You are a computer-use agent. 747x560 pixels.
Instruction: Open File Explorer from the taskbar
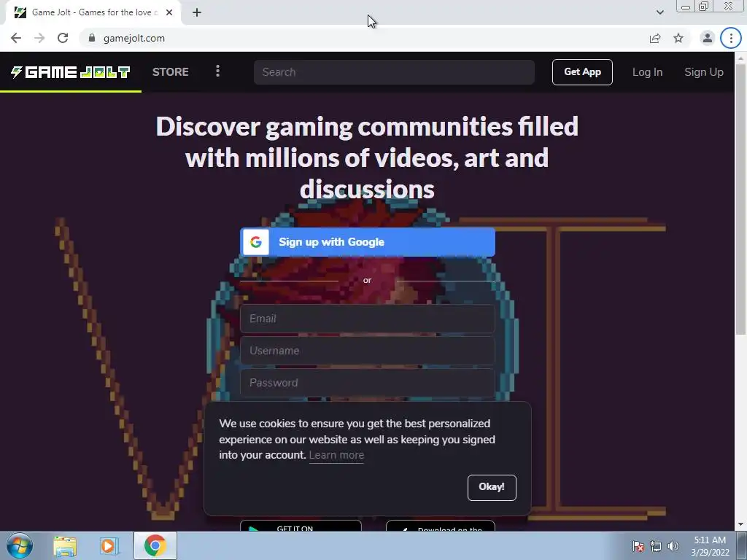(x=65, y=545)
